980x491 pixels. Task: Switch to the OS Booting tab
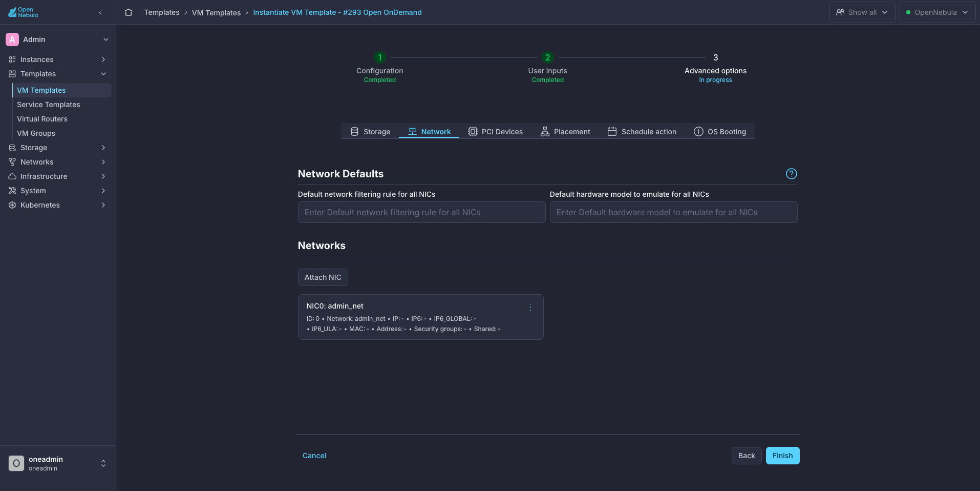click(719, 132)
